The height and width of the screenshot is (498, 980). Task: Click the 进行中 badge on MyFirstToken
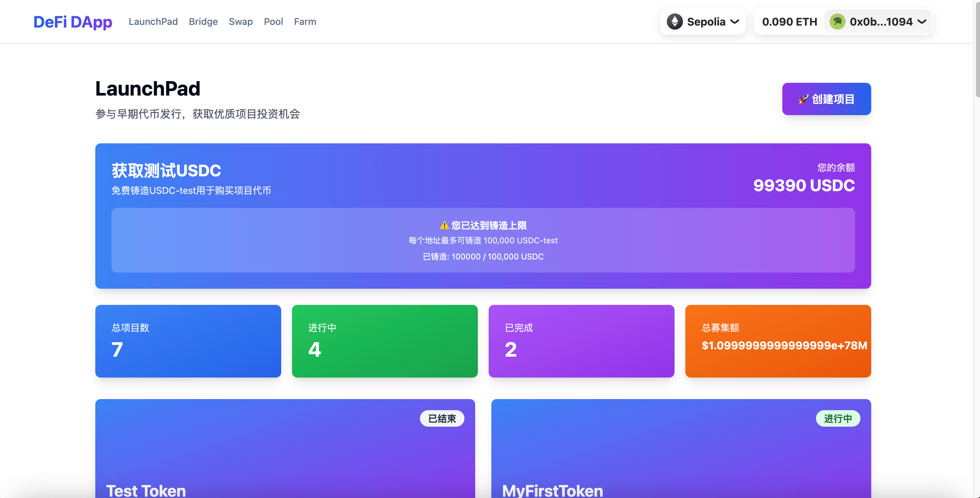click(838, 419)
